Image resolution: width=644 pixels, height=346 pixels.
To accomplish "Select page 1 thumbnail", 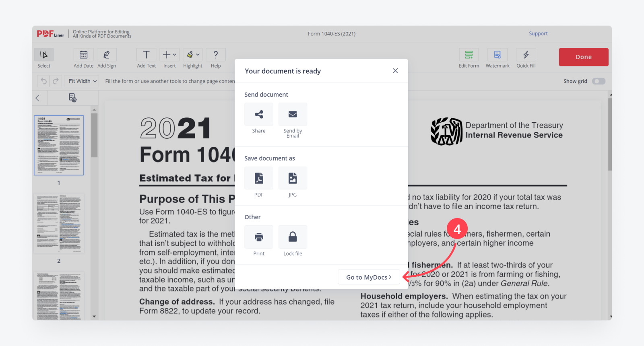I will coord(59,145).
